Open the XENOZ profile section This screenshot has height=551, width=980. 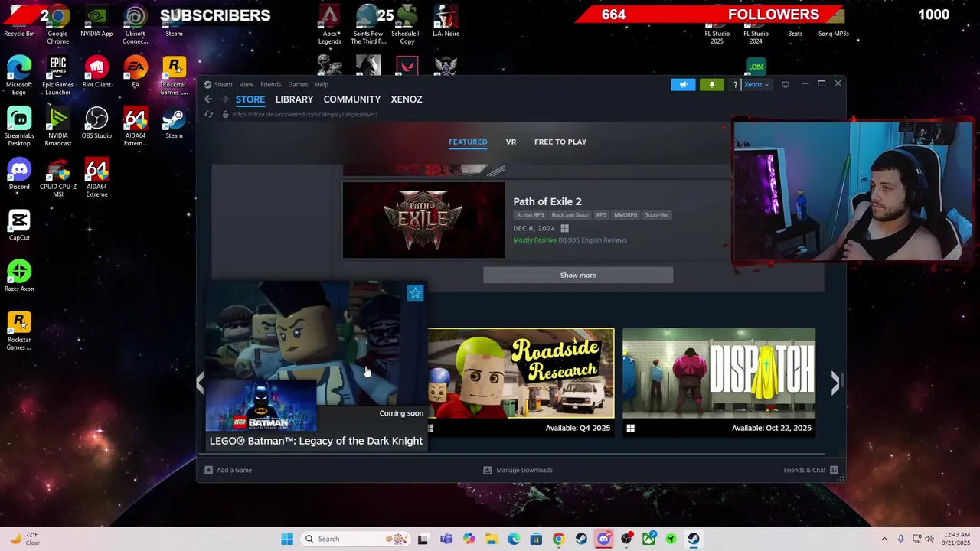point(407,99)
